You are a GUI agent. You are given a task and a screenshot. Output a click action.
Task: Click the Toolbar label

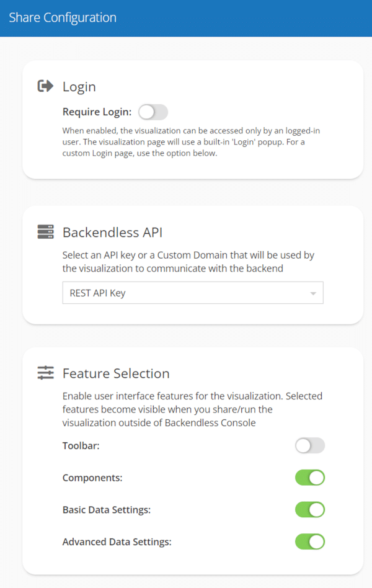coord(81,445)
